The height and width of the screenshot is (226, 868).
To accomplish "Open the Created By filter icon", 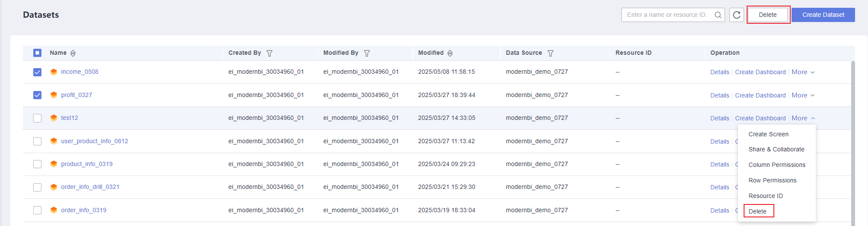I will coord(269,53).
